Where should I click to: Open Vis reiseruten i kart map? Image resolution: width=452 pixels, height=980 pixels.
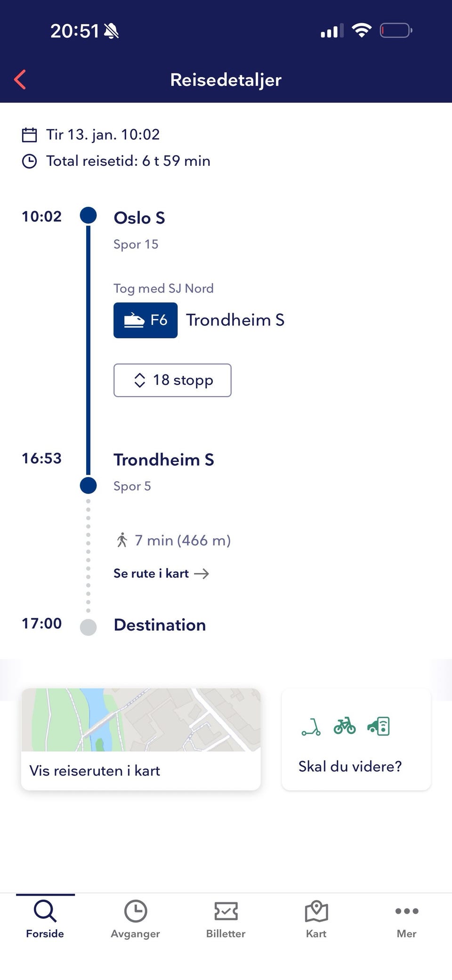click(x=141, y=738)
